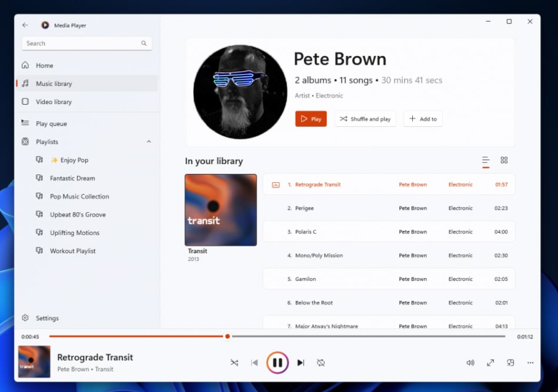
Task: Open Settings gear in sidebar
Action: point(25,318)
